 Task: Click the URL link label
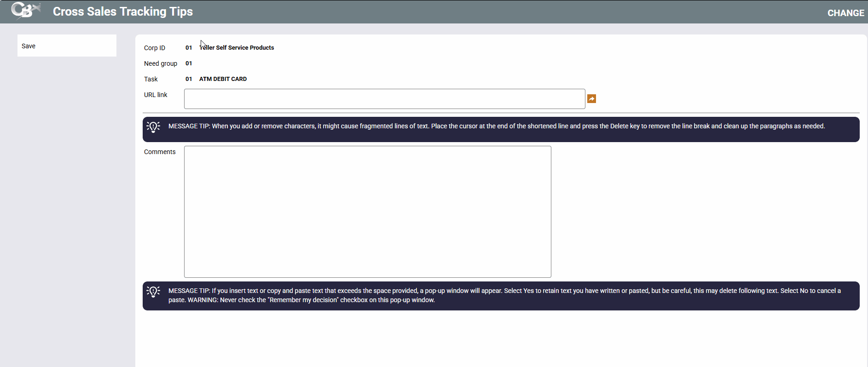click(156, 95)
